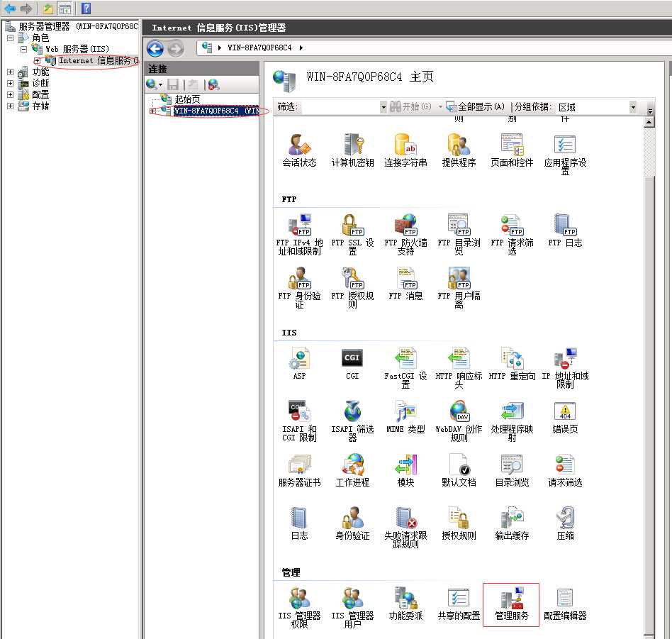
Task: Open 授权规则 in IIS section
Action: coord(459,523)
